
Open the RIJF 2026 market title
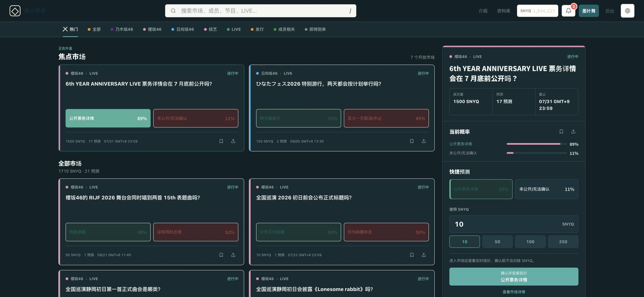pos(133,198)
